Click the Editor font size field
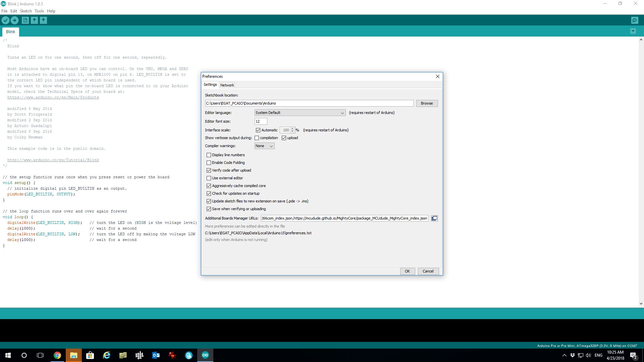Screen dimensions: 644x362 [x=261, y=121]
